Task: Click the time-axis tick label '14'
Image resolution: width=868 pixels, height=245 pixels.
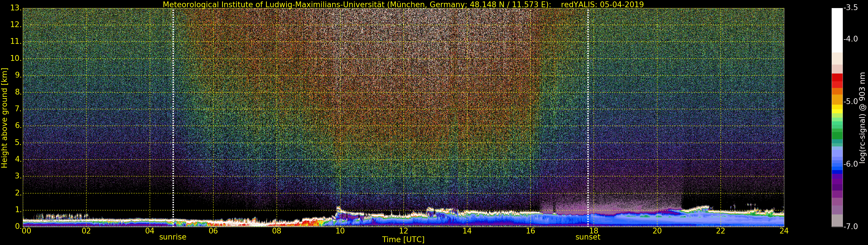Action: click(467, 231)
